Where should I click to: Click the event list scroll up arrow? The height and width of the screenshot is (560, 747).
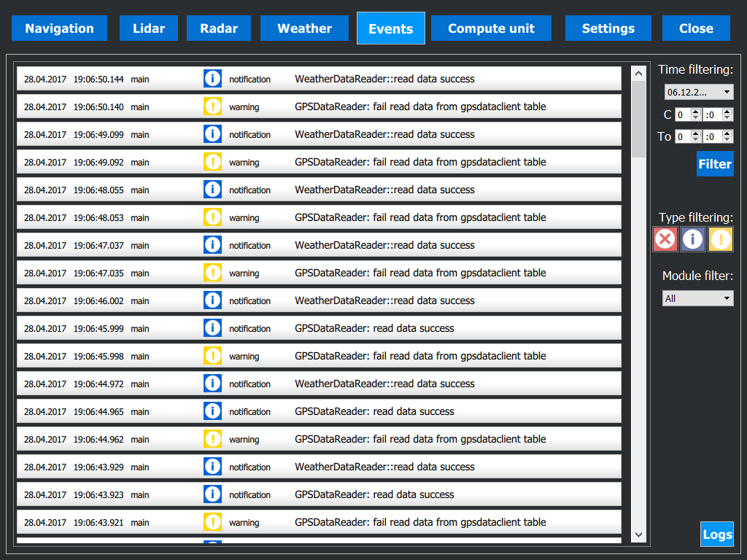(639, 74)
